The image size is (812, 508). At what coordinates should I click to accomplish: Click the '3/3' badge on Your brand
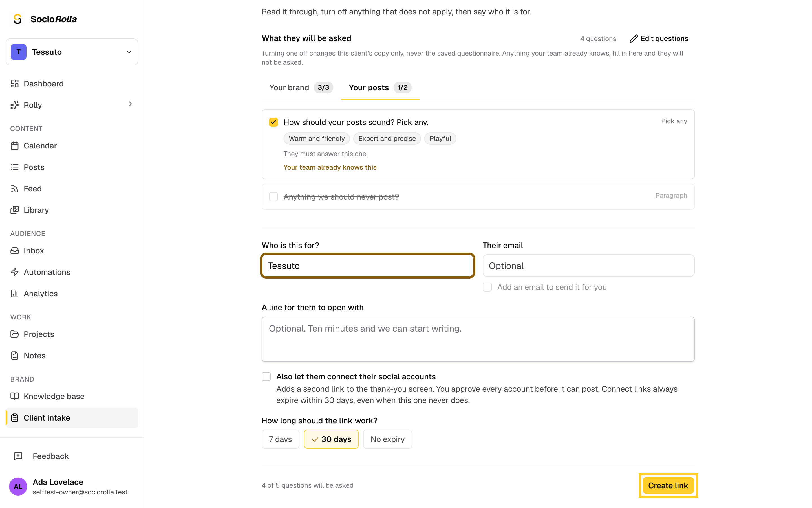tap(323, 87)
